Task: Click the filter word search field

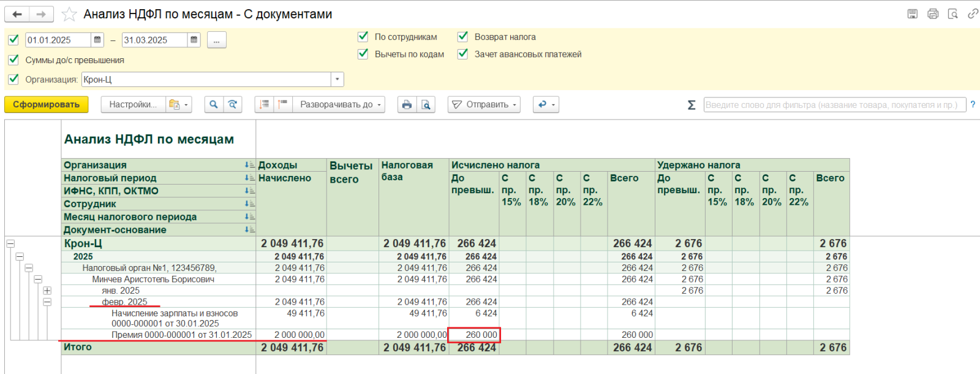Action: [x=834, y=105]
